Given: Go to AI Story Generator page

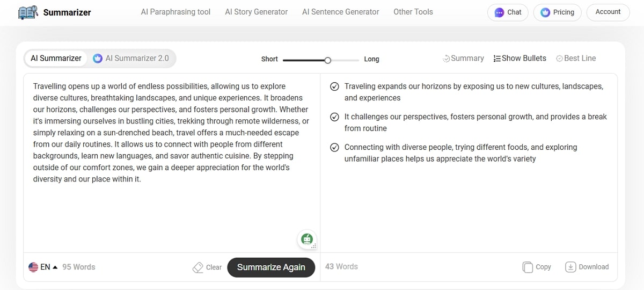Looking at the screenshot, I should point(256,12).
